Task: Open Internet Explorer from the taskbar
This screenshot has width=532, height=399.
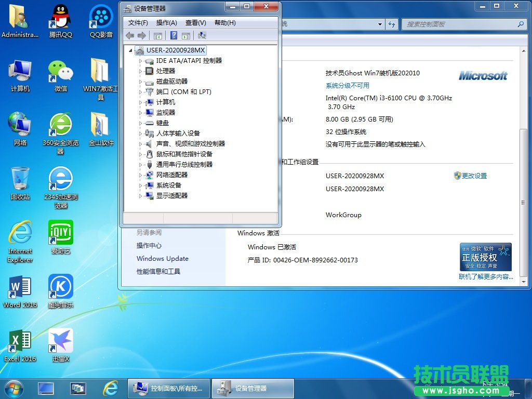Action: click(111, 388)
